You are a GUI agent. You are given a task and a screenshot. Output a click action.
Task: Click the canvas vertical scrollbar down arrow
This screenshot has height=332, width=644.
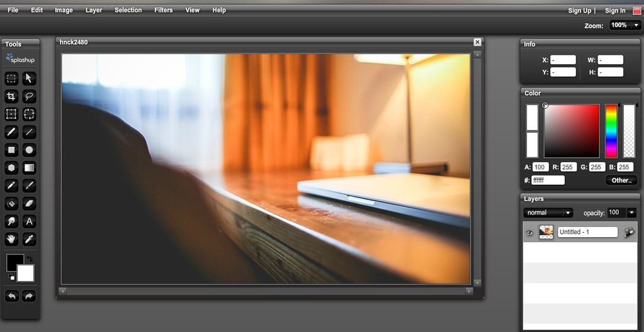(x=477, y=283)
